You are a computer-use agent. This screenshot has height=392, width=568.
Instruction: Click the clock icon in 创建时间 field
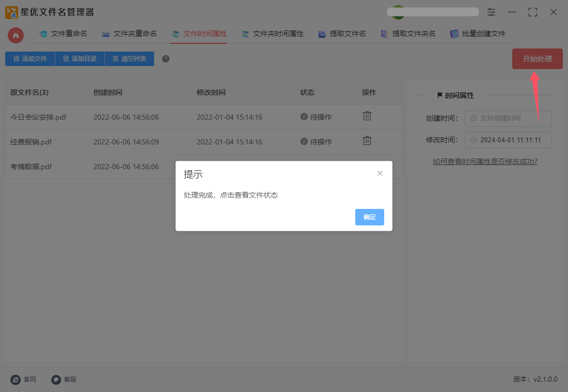(473, 118)
